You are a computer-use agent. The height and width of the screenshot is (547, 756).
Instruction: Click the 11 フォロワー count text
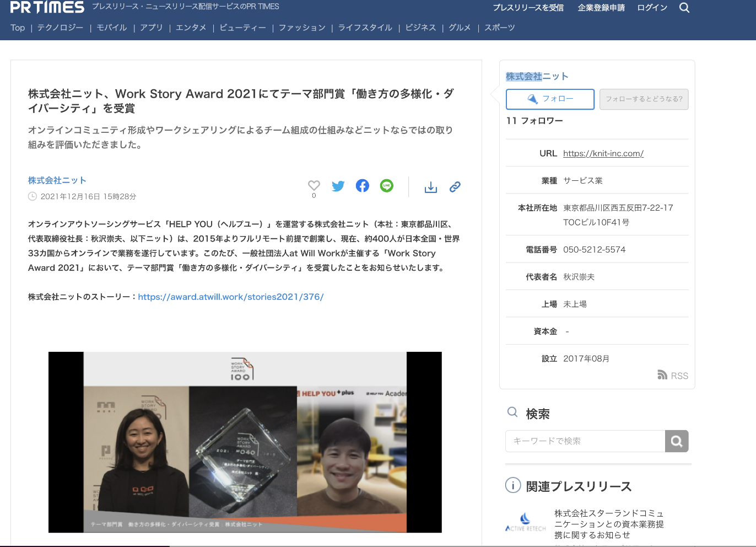click(x=534, y=121)
